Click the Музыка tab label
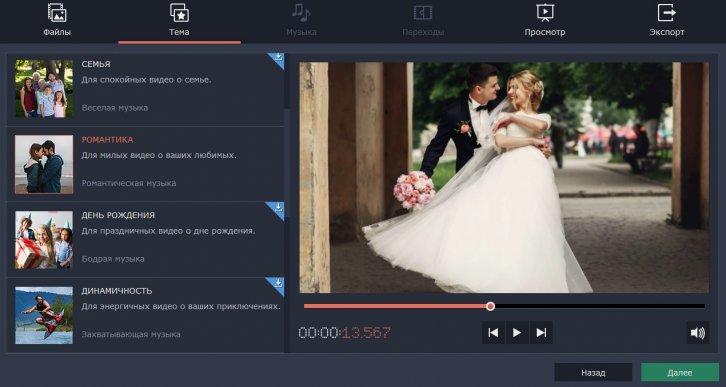726x387 pixels. tap(301, 32)
